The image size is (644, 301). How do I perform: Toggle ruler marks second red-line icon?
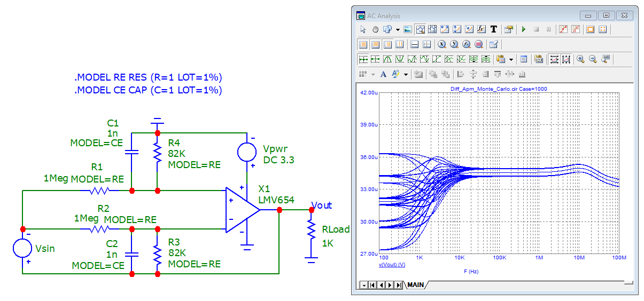(x=576, y=29)
